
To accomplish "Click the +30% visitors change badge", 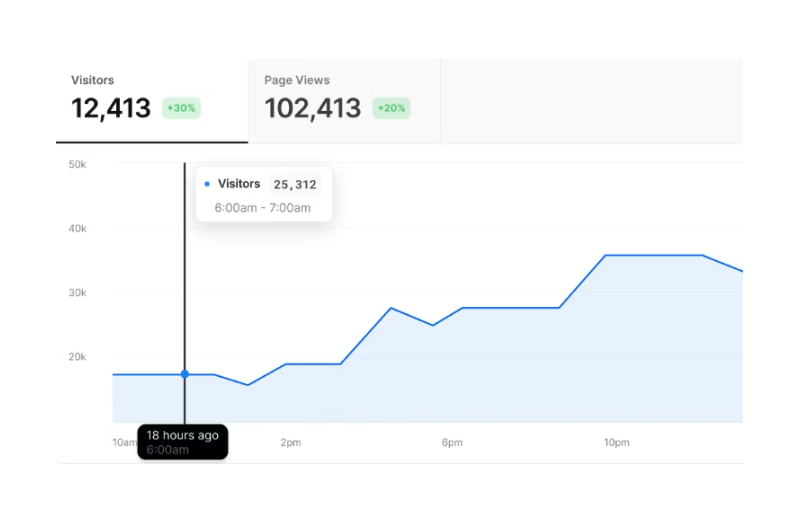I will click(182, 108).
